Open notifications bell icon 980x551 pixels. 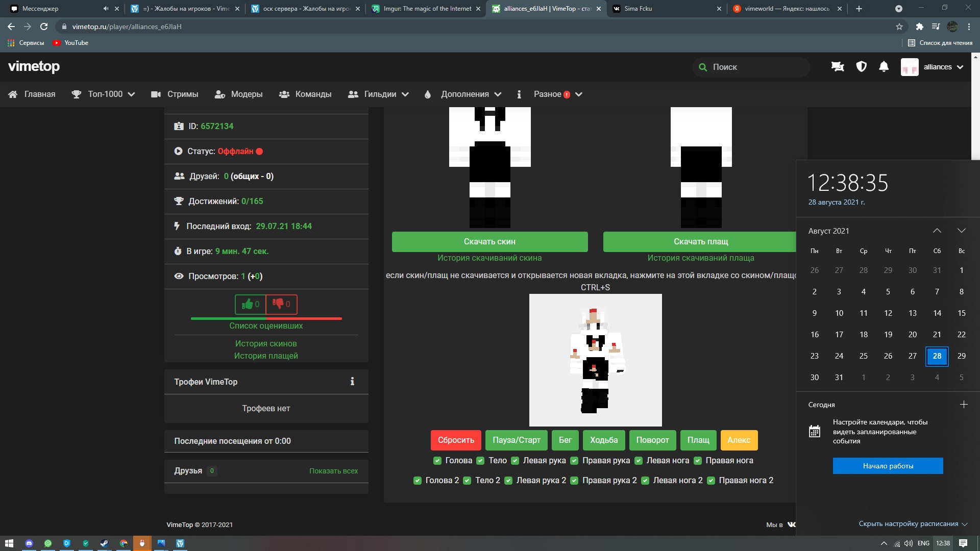tap(884, 67)
